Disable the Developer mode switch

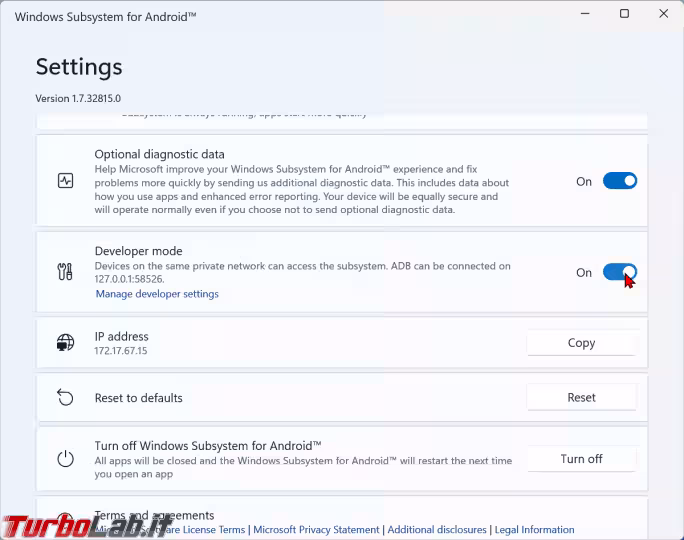620,272
